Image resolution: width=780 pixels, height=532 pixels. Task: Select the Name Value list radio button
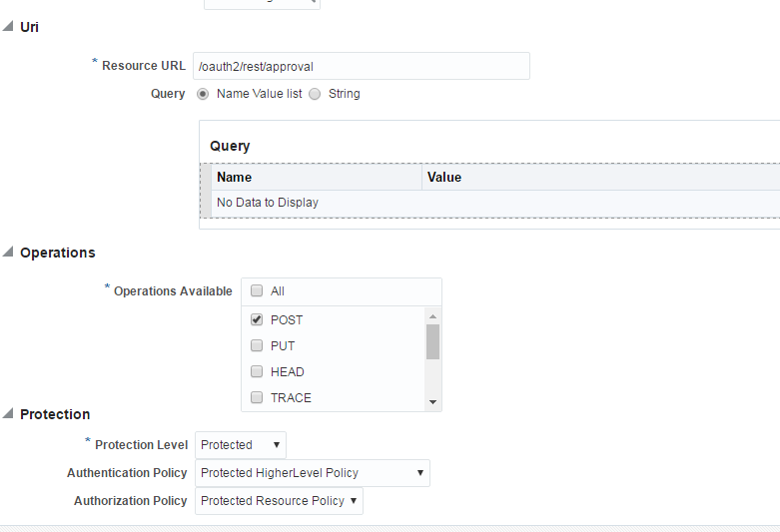[203, 94]
